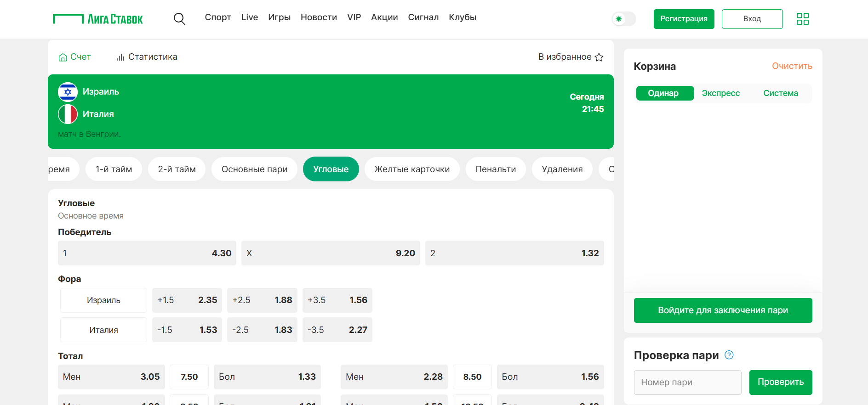Click the Номер пари input field
Screen dimensions: 868x405
pyautogui.click(x=687, y=382)
